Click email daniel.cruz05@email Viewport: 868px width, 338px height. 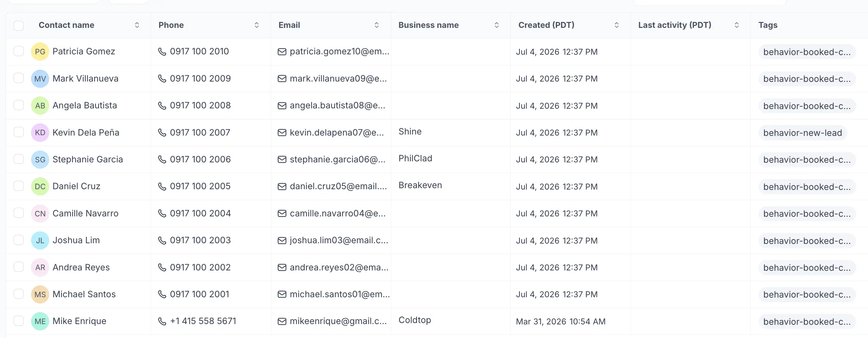[338, 186]
